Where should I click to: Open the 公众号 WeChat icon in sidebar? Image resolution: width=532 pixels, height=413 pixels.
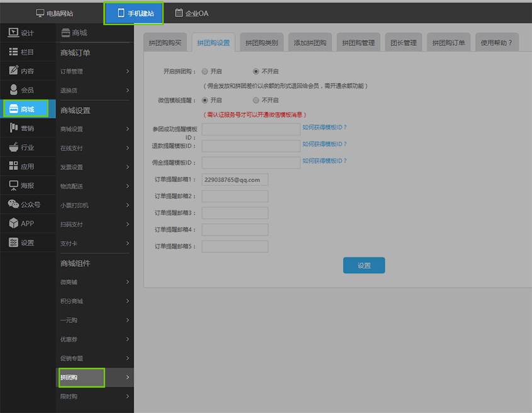point(13,204)
